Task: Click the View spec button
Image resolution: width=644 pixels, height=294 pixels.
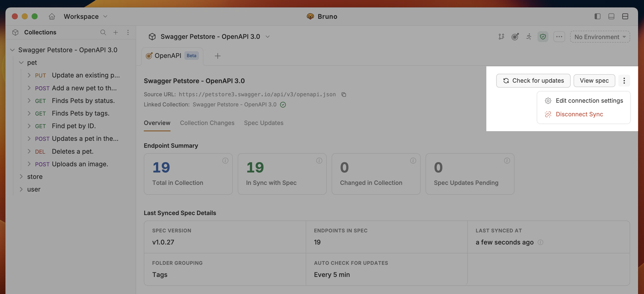Action: [594, 80]
